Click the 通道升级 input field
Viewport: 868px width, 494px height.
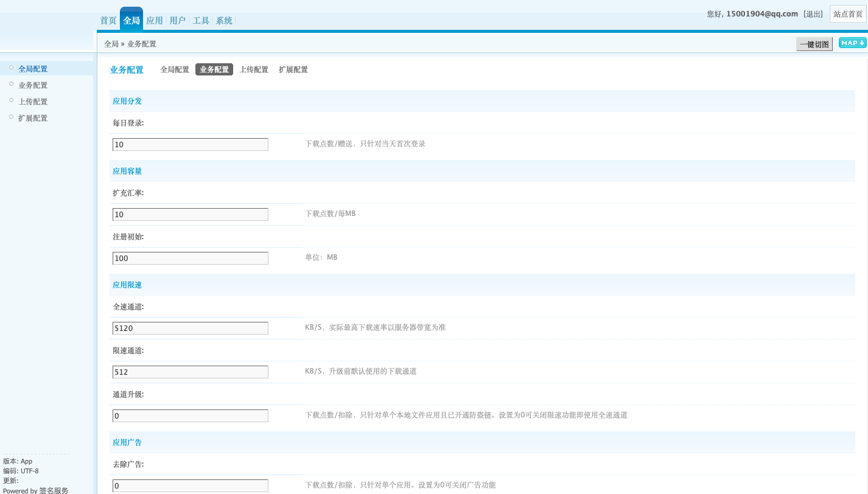tap(191, 416)
